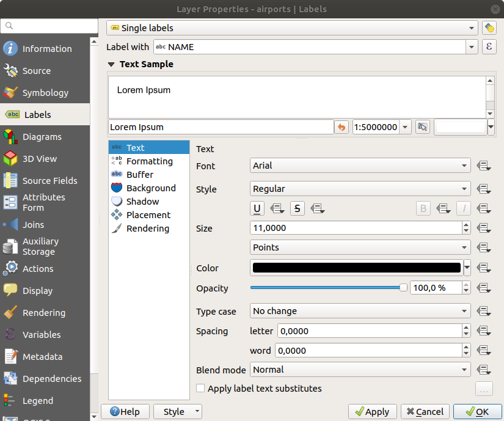This screenshot has width=504, height=421.
Task: Open the size unit Points dropdown
Action: (x=360, y=247)
